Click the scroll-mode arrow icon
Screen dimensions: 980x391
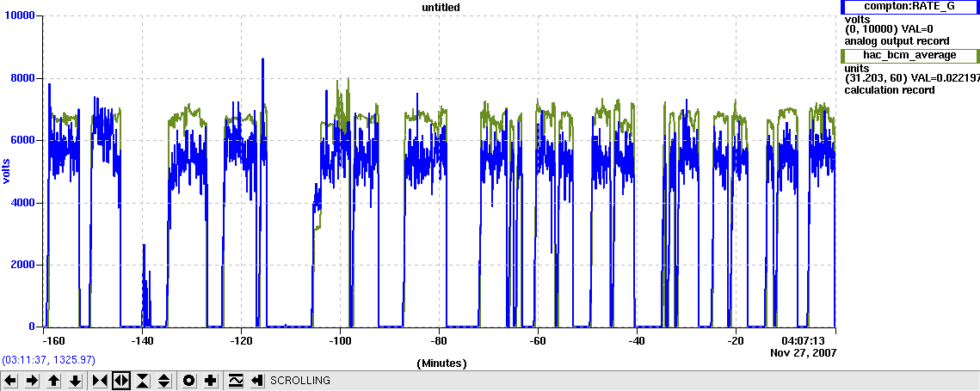257,381
